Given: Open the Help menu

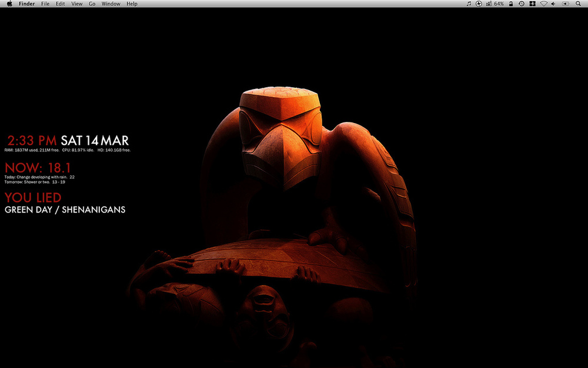Looking at the screenshot, I should (x=132, y=4).
